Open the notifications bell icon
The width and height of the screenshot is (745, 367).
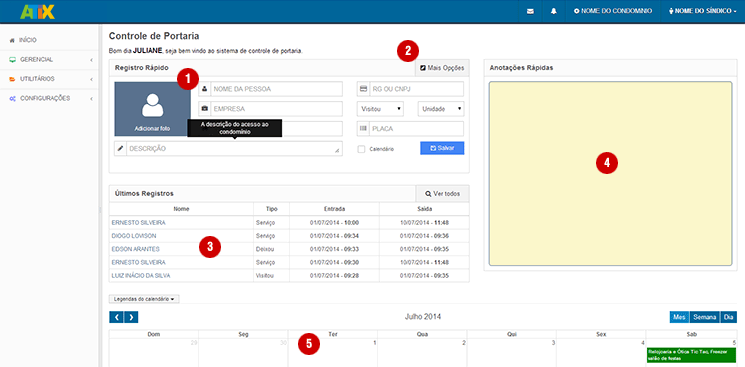pyautogui.click(x=554, y=11)
